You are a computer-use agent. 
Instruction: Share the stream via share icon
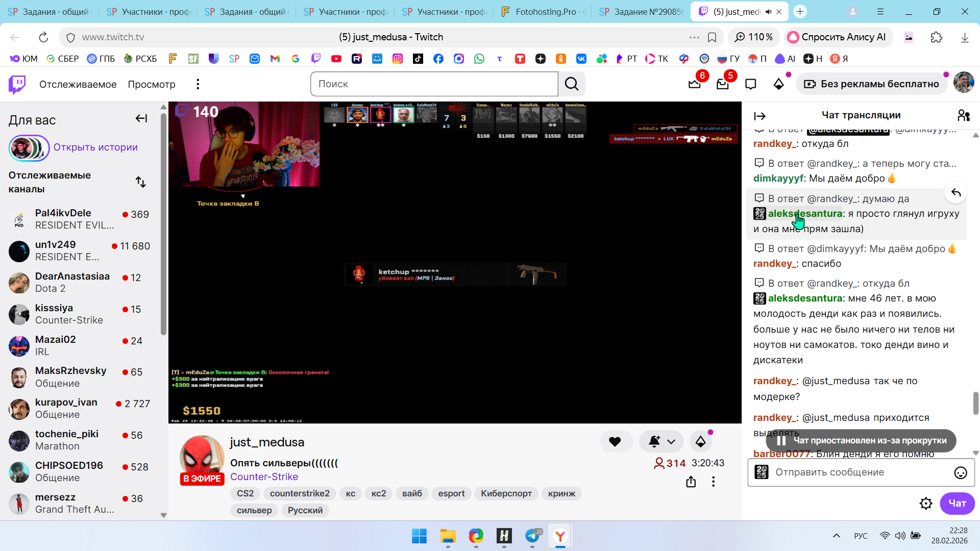tap(691, 482)
